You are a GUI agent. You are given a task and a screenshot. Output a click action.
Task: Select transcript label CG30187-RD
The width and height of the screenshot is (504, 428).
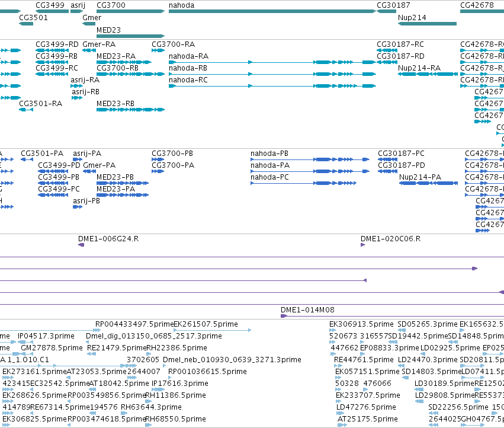[x=400, y=56]
